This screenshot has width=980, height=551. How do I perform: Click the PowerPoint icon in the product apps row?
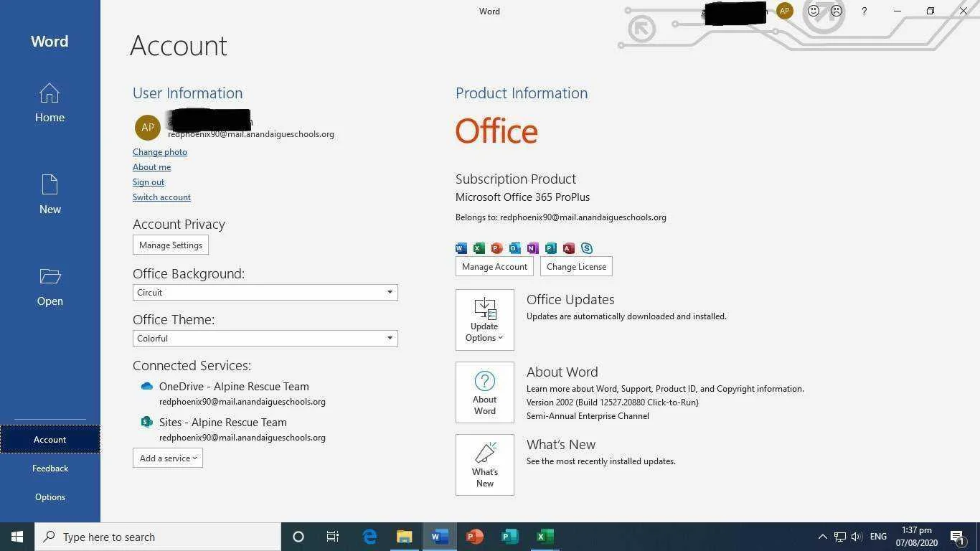pyautogui.click(x=497, y=248)
